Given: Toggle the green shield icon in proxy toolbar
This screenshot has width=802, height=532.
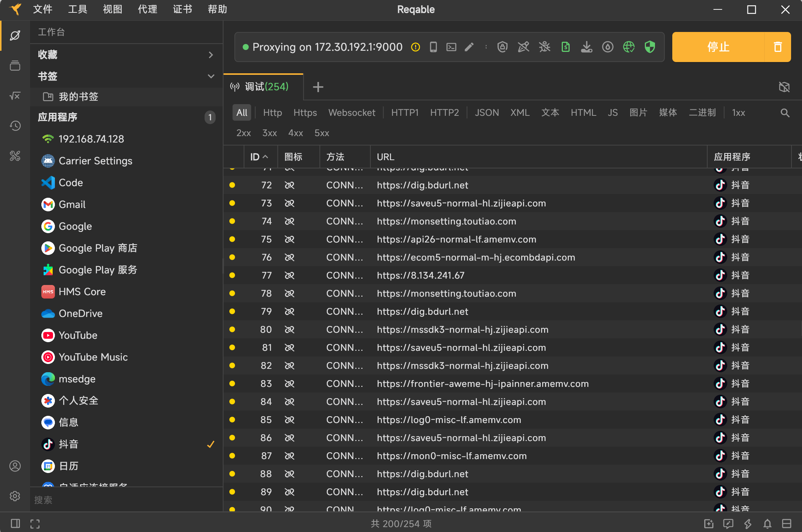Looking at the screenshot, I should click(x=650, y=47).
